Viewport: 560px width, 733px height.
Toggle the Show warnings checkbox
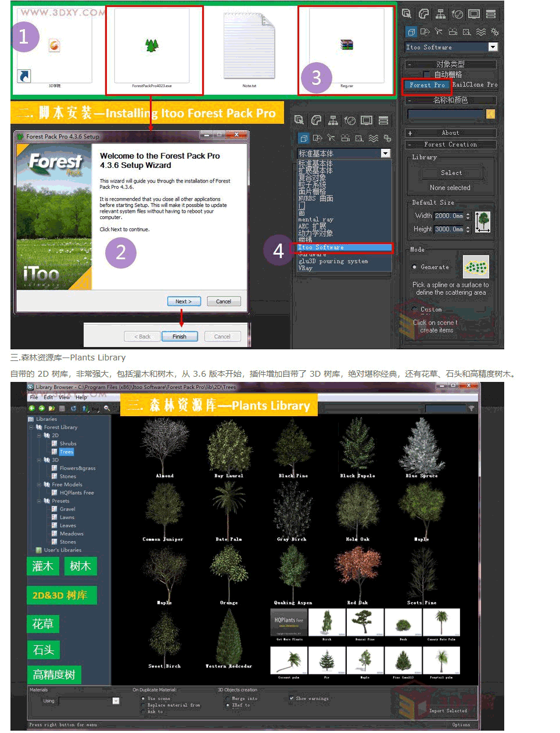pos(291,698)
